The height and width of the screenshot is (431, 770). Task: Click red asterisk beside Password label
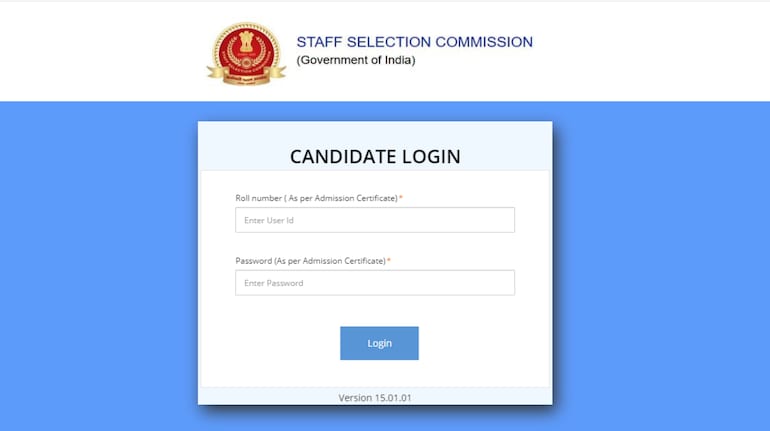click(x=389, y=261)
